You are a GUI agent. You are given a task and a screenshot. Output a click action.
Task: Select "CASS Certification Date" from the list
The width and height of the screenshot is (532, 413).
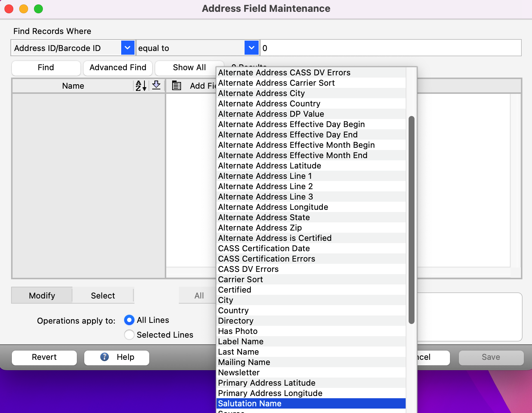pyautogui.click(x=263, y=248)
